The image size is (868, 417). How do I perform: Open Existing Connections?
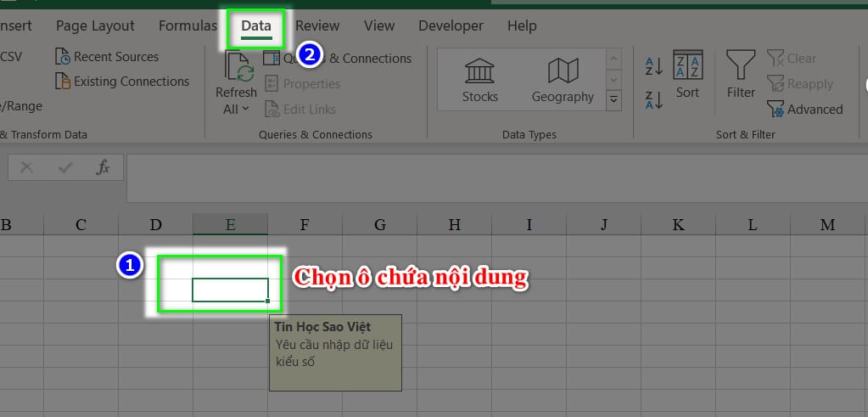(x=122, y=82)
